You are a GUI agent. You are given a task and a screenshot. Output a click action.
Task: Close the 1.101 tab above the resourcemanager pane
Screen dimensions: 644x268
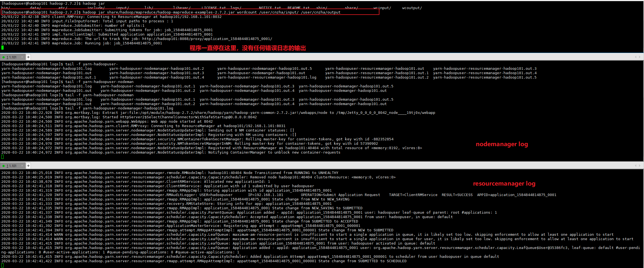[x=22, y=166]
